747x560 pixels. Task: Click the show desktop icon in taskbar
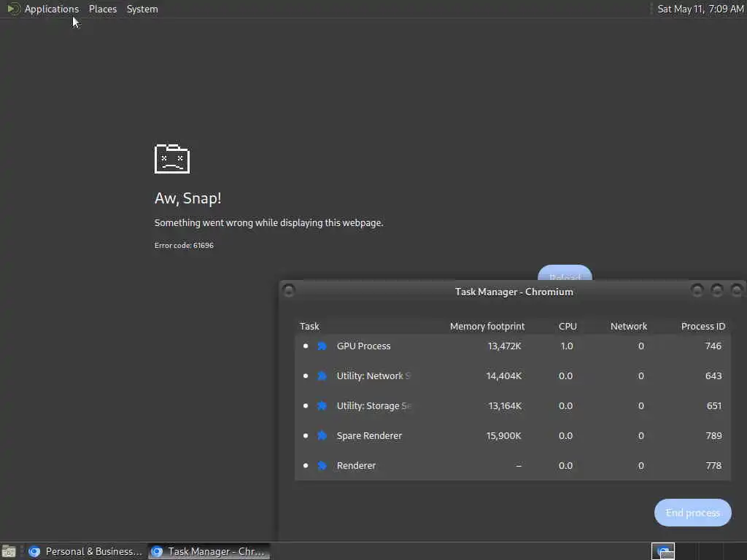point(9,551)
